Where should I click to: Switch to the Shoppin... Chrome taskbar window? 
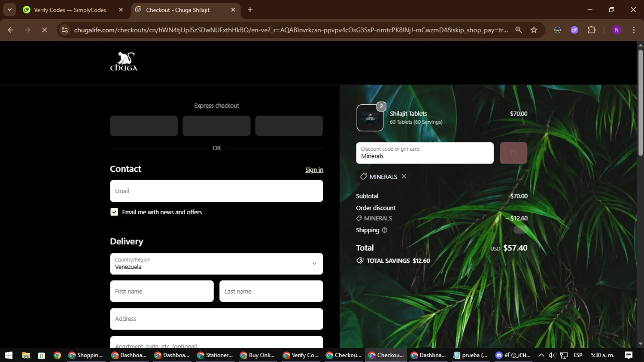click(86, 355)
